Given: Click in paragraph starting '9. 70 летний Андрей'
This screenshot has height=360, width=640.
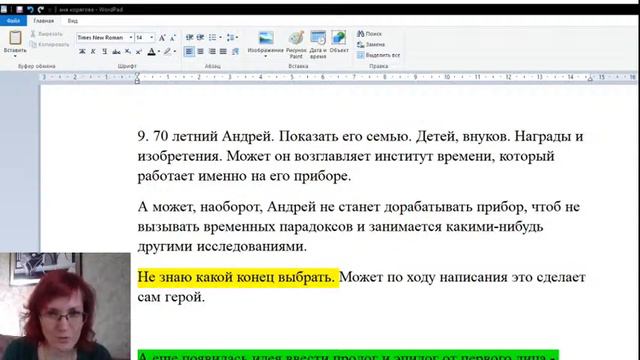Looking at the screenshot, I should point(360,156).
